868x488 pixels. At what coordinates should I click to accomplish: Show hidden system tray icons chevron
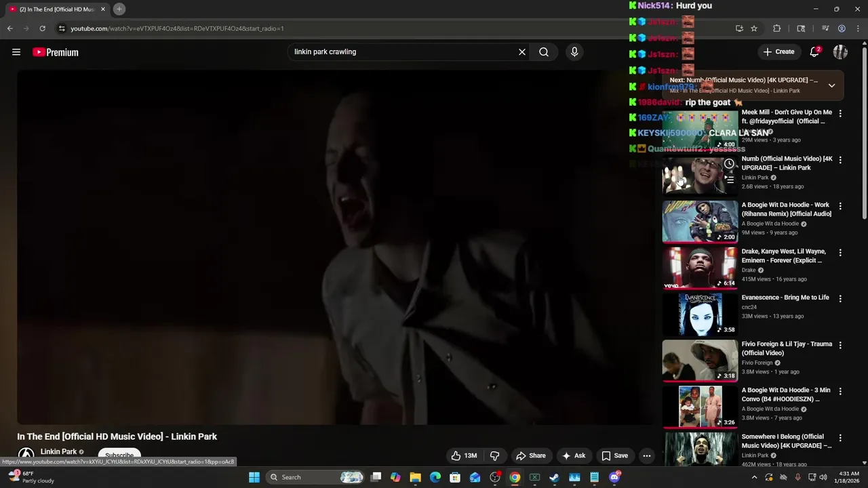[755, 477]
